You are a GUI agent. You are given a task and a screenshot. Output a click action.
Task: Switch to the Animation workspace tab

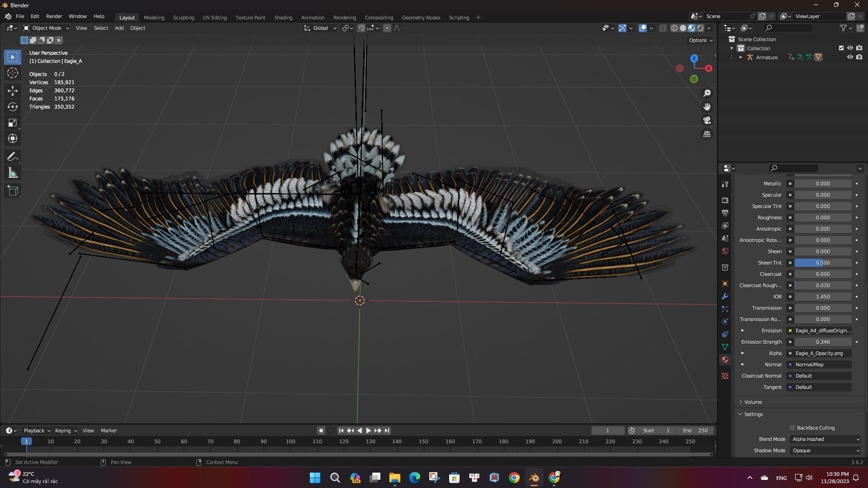click(x=313, y=18)
